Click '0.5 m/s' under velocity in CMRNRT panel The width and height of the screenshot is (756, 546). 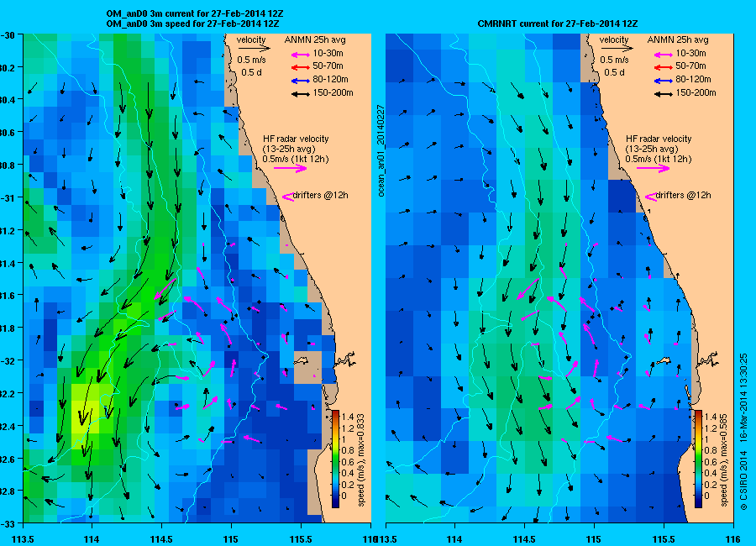(614, 60)
